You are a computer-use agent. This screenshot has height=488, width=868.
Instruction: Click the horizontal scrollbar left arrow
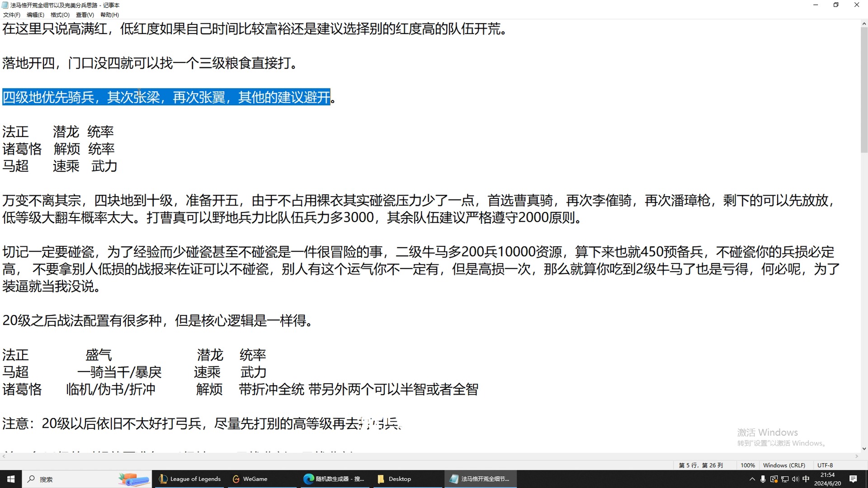click(x=4, y=456)
